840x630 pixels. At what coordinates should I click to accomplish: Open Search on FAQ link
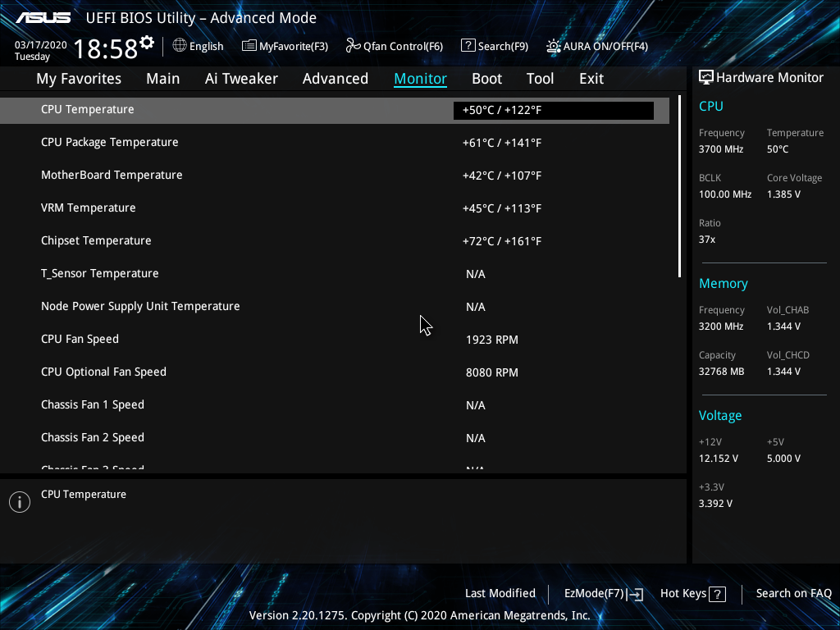(794, 593)
